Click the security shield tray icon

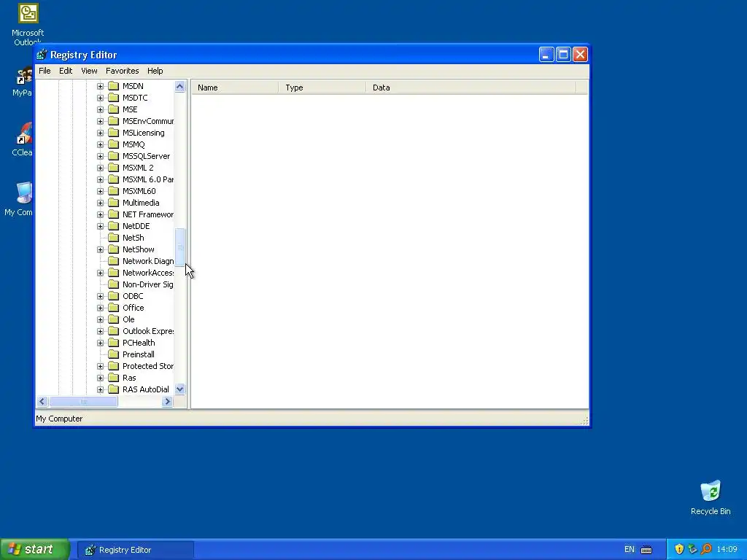[679, 549]
